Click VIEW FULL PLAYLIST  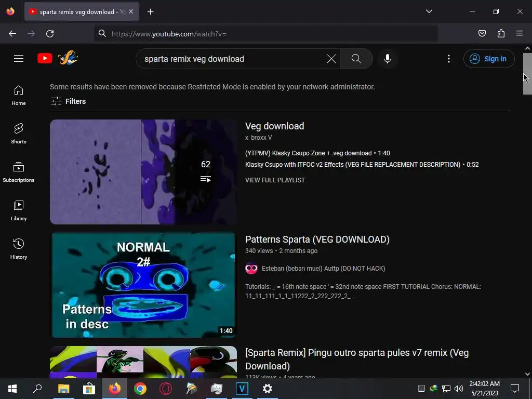(275, 180)
